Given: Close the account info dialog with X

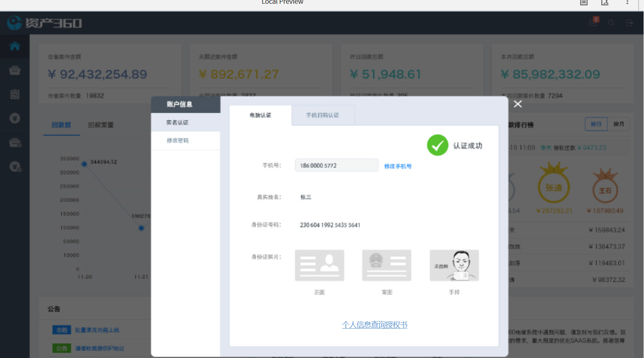Looking at the screenshot, I should (x=518, y=104).
